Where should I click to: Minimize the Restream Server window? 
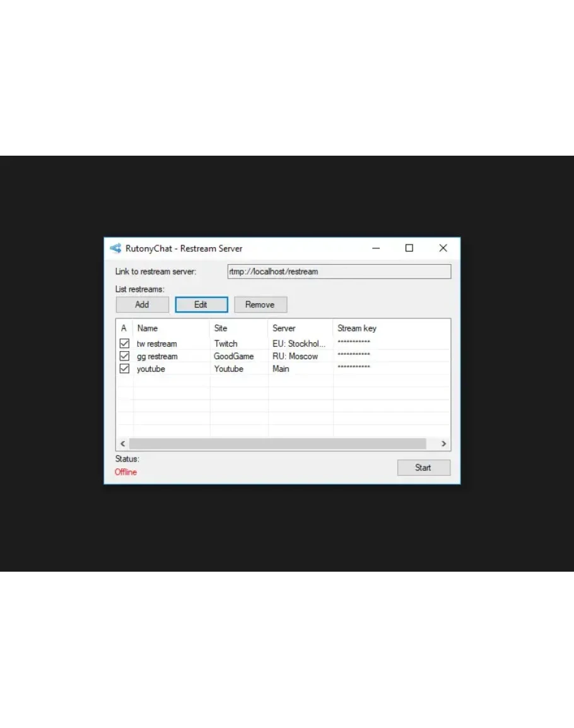point(376,248)
